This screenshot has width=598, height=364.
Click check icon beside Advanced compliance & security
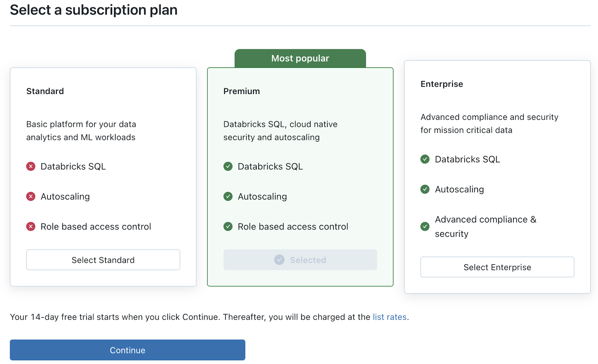(x=425, y=226)
